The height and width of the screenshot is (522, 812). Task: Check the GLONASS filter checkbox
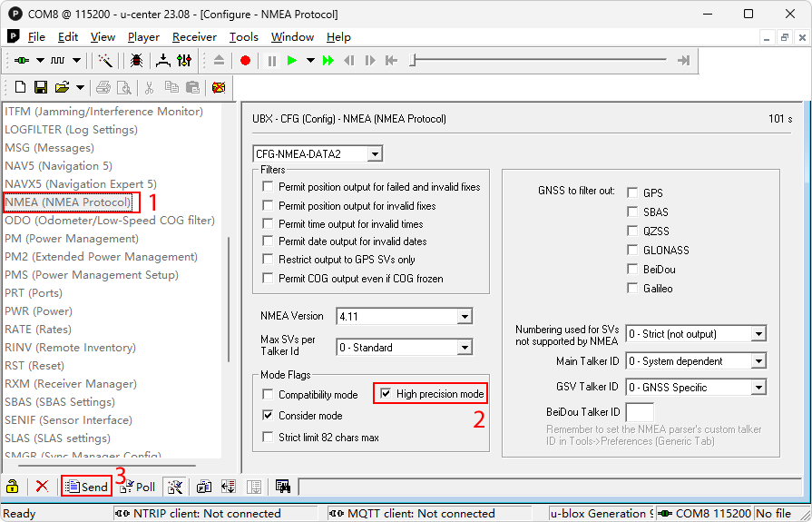point(632,251)
